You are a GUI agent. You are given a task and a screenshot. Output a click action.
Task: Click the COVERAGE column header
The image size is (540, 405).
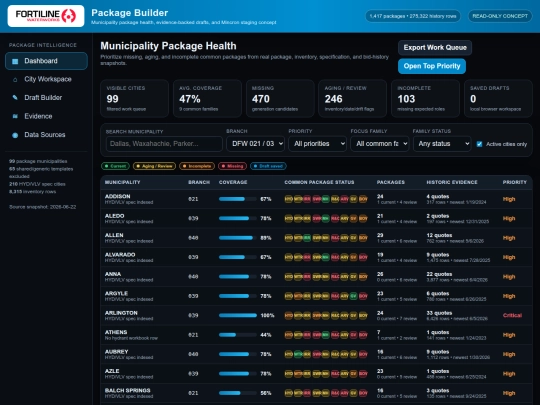233,182
